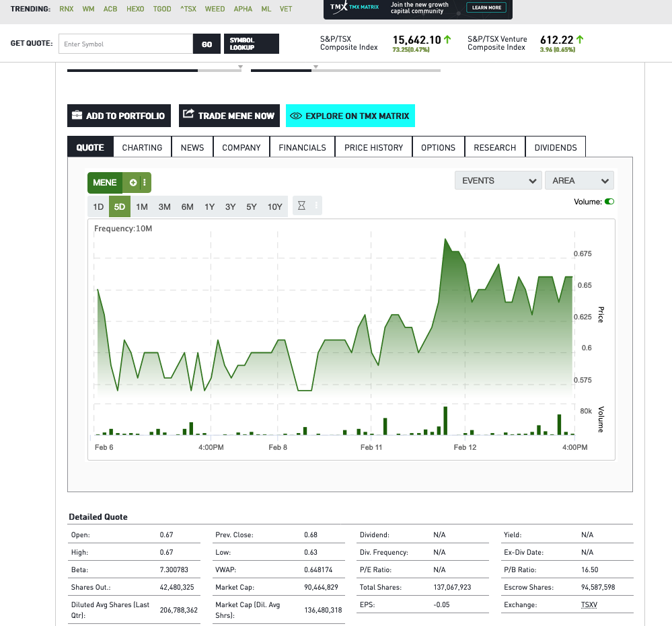This screenshot has height=626, width=672.
Task: Switch to the Charting tab
Action: tap(142, 147)
